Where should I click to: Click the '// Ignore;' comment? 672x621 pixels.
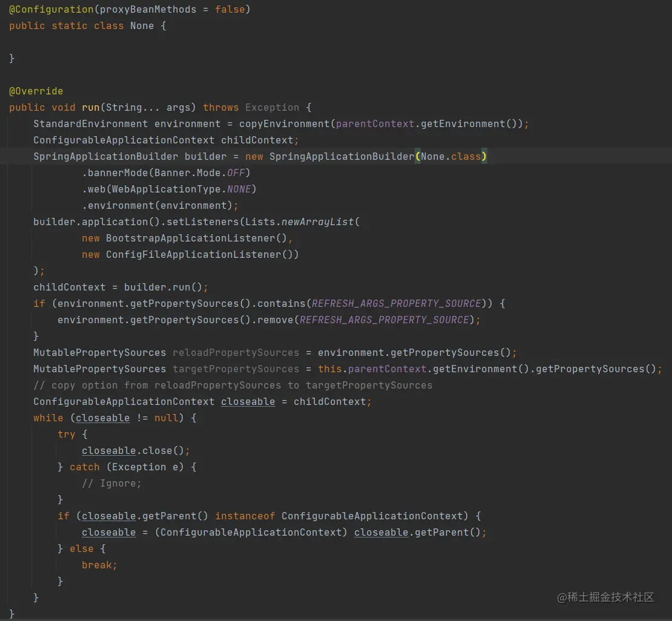111,484
